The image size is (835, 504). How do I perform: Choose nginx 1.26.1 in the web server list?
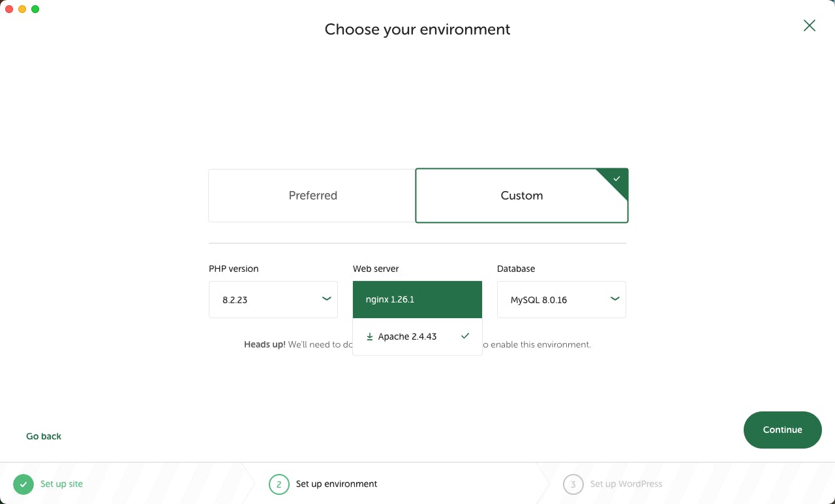417,300
